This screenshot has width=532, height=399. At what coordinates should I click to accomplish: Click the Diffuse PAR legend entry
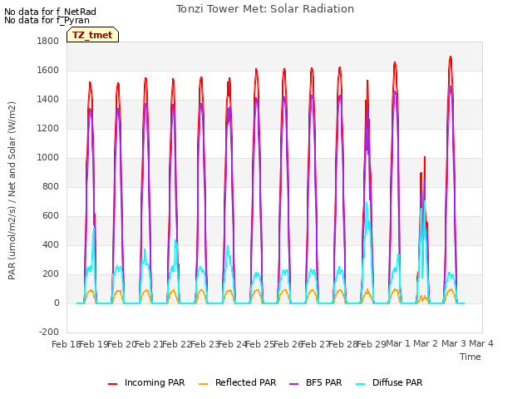(x=389, y=382)
